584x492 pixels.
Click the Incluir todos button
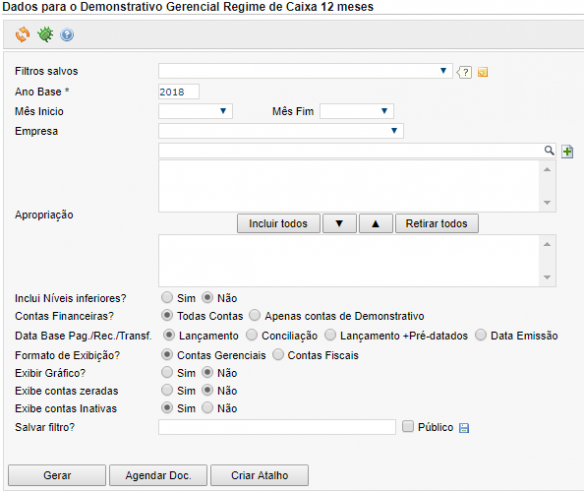[x=279, y=223]
